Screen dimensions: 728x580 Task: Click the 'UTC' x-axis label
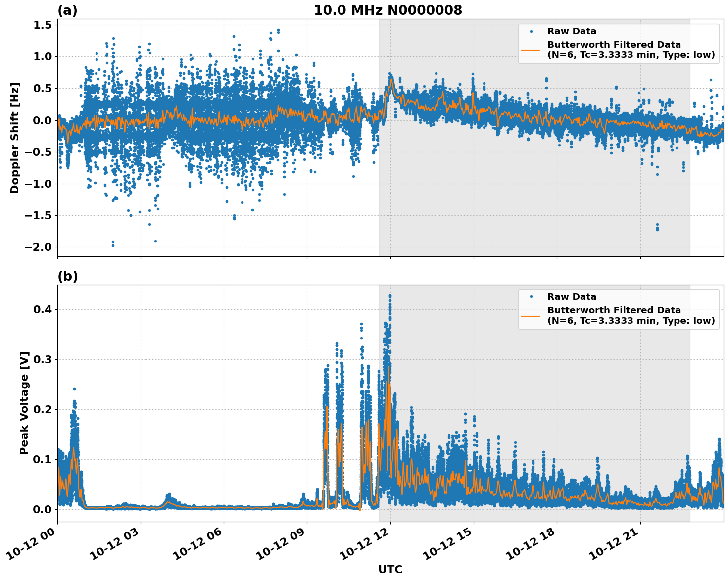[x=390, y=569]
